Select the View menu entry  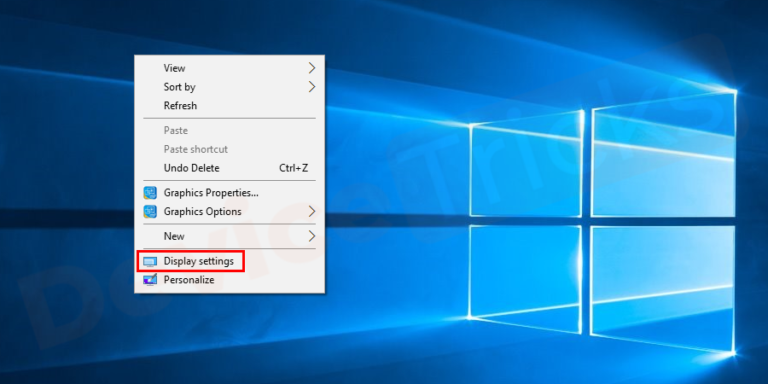(x=229, y=68)
